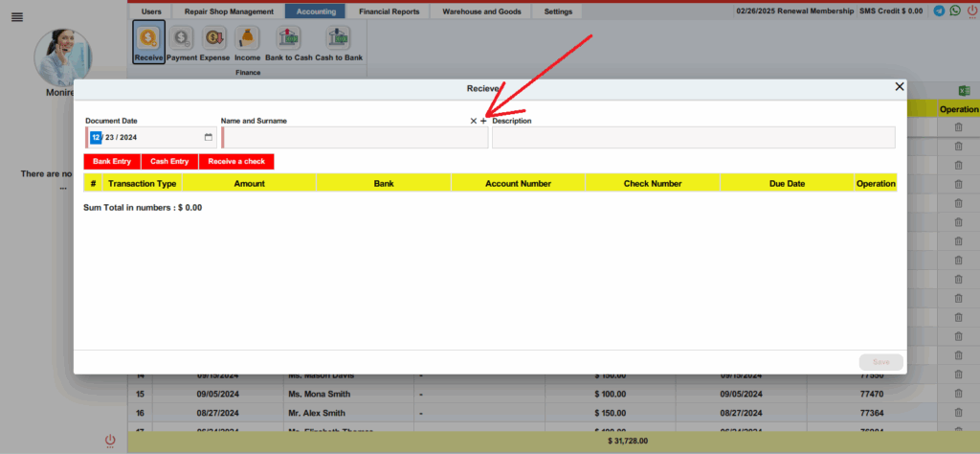
Task: Click the Due Date column header
Action: [787, 183]
